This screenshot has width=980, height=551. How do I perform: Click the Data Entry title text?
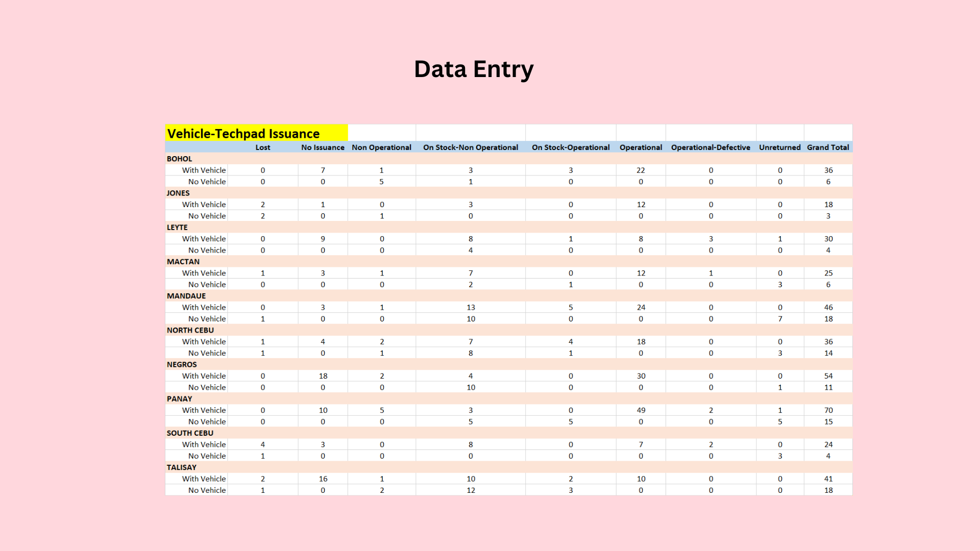point(473,69)
